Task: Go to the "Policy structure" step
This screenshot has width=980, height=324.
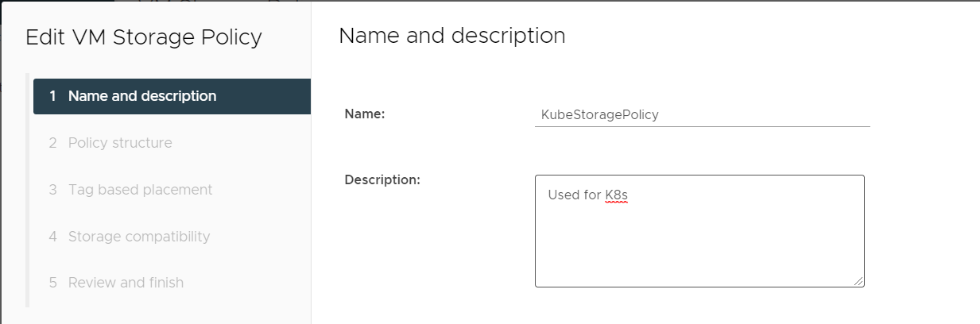Action: 120,143
